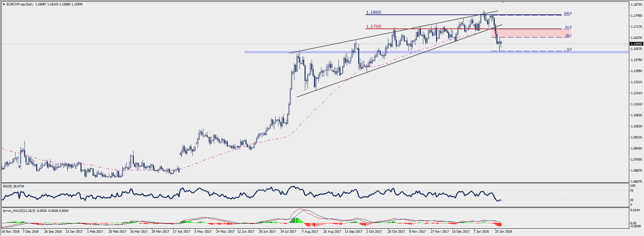This screenshot has width=644, height=236.
Task: Click the 12 Jun 2017 date label
Action: click(x=246, y=232)
